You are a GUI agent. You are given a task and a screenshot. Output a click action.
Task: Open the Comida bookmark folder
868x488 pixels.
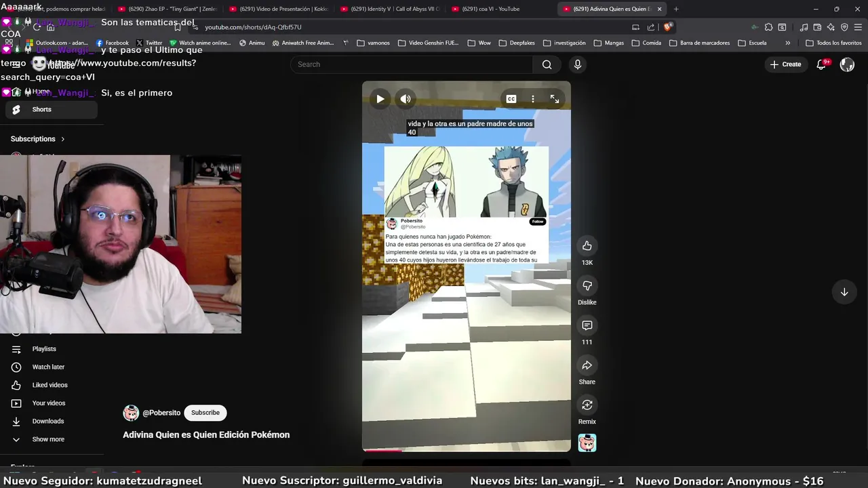click(x=647, y=43)
